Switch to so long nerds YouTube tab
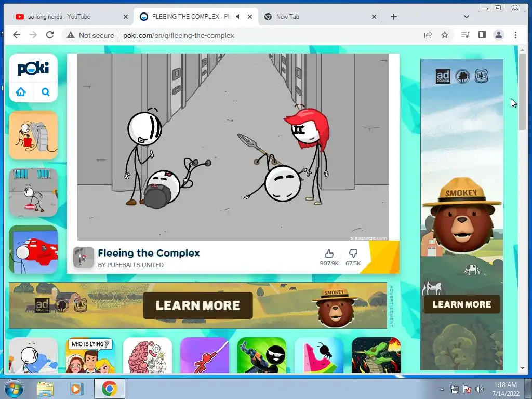Screen dimensions: 532x399 click(68, 17)
